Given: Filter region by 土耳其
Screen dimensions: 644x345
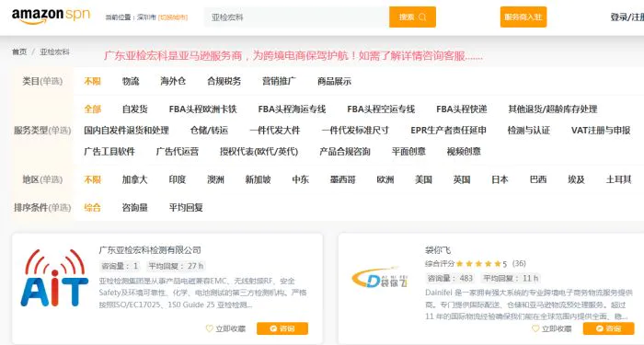Looking at the screenshot, I should [618, 179].
